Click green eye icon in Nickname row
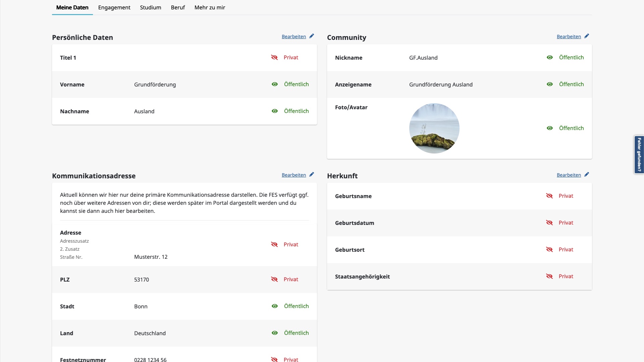This screenshot has height=362, width=644. click(x=550, y=57)
